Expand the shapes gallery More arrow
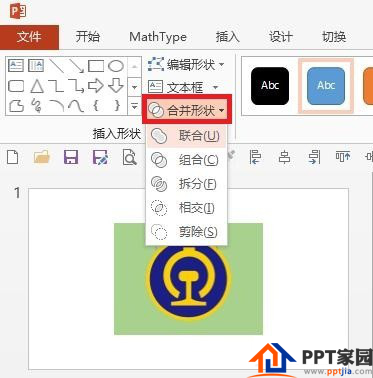 point(135,106)
